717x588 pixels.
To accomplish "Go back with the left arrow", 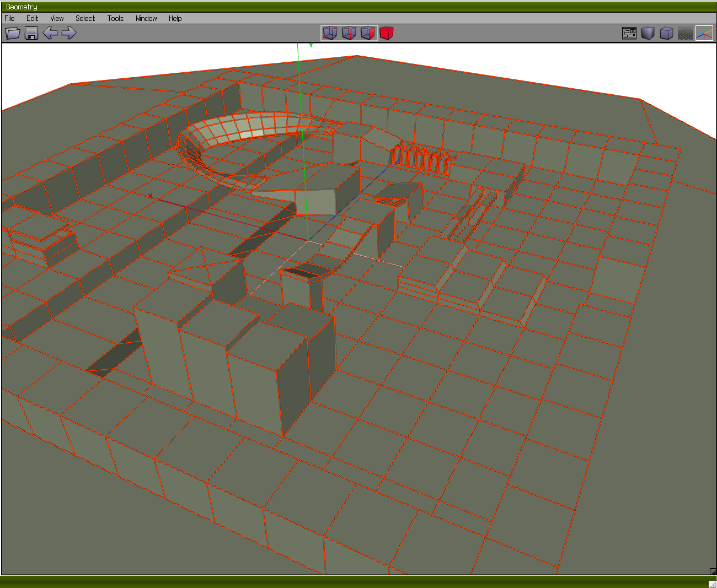I will [x=50, y=33].
